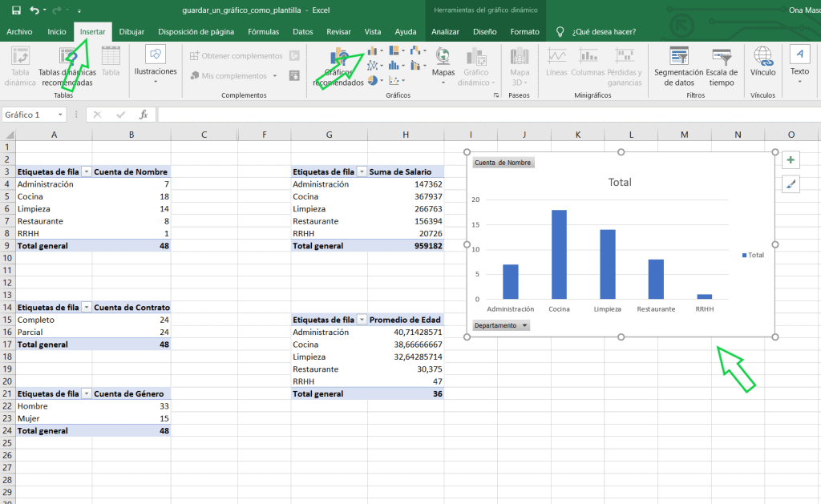
Task: Insert a line or area chart
Action: point(375,66)
